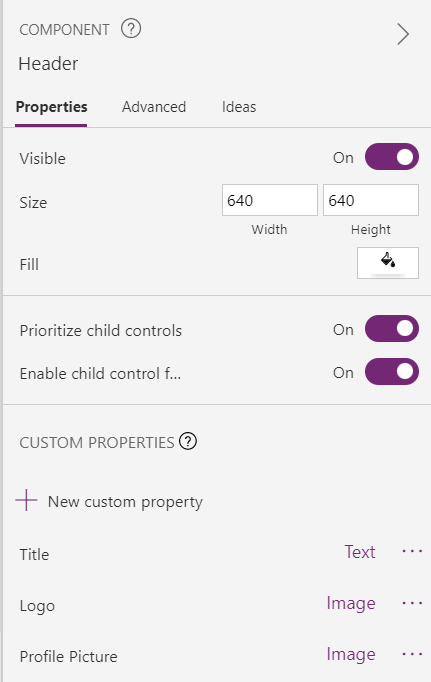The width and height of the screenshot is (431, 682).
Task: Click the plus icon for new custom property
Action: click(x=27, y=500)
